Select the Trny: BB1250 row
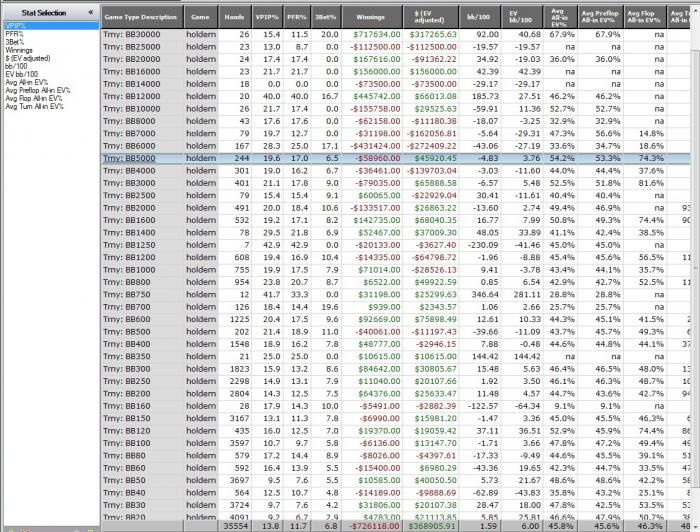The width and height of the screenshot is (700, 532). pyautogui.click(x=396, y=245)
